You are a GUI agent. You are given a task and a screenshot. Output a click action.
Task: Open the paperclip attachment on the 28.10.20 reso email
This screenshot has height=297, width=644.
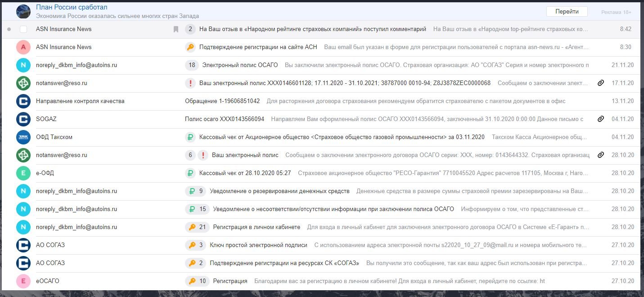point(600,155)
